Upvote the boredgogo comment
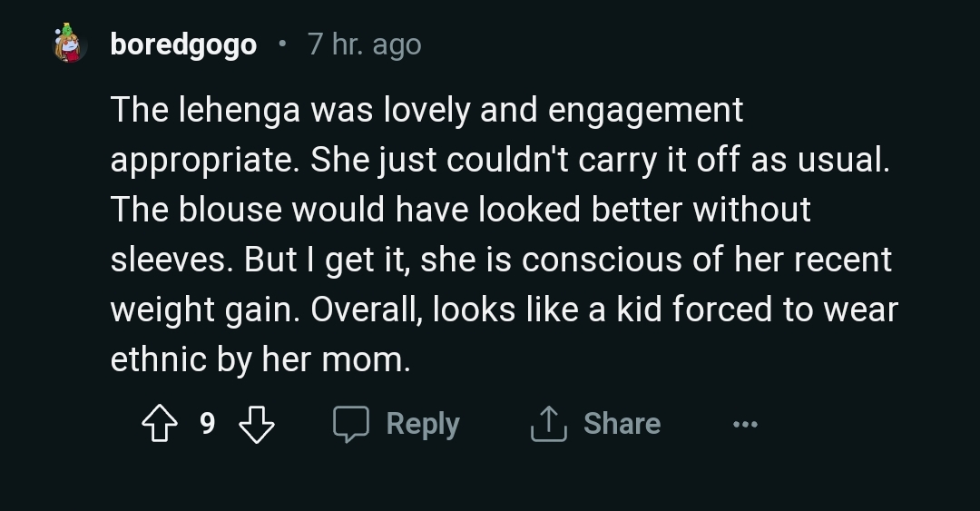This screenshot has width=980, height=511. coord(162,424)
